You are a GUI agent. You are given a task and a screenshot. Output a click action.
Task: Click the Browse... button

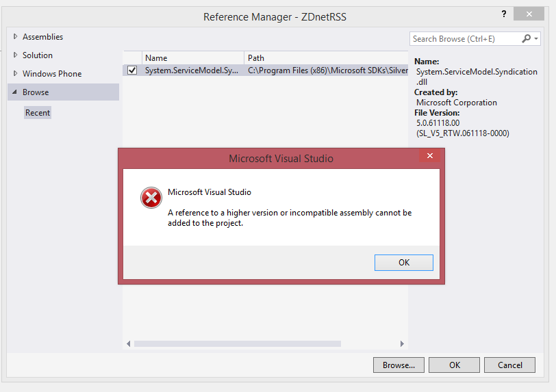point(399,365)
